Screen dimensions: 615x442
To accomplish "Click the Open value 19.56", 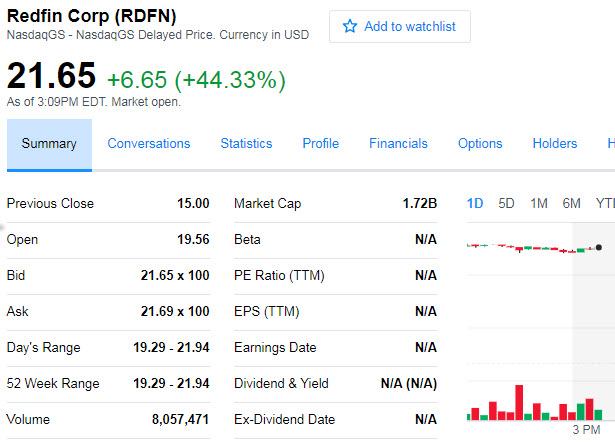I will coord(193,240).
